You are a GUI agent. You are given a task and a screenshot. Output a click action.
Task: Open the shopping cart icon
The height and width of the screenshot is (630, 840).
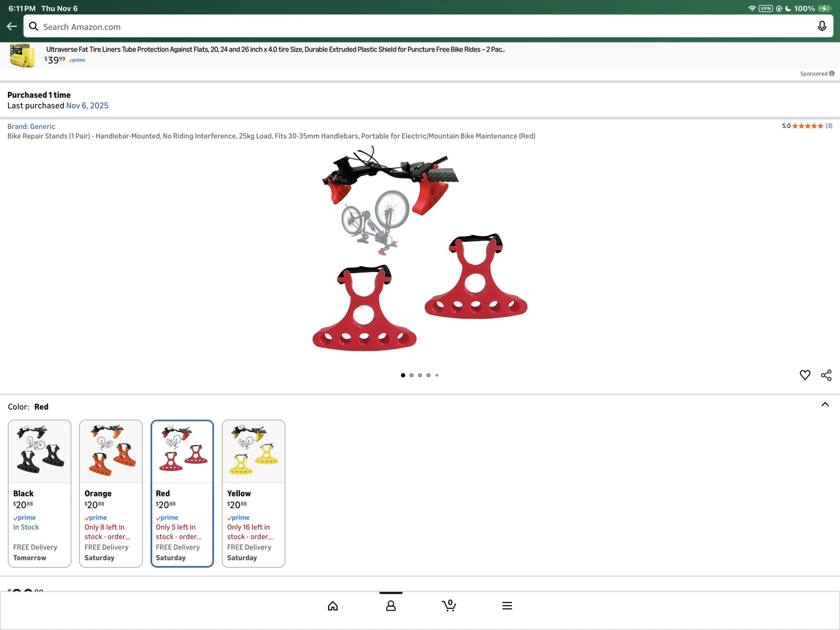point(449,606)
